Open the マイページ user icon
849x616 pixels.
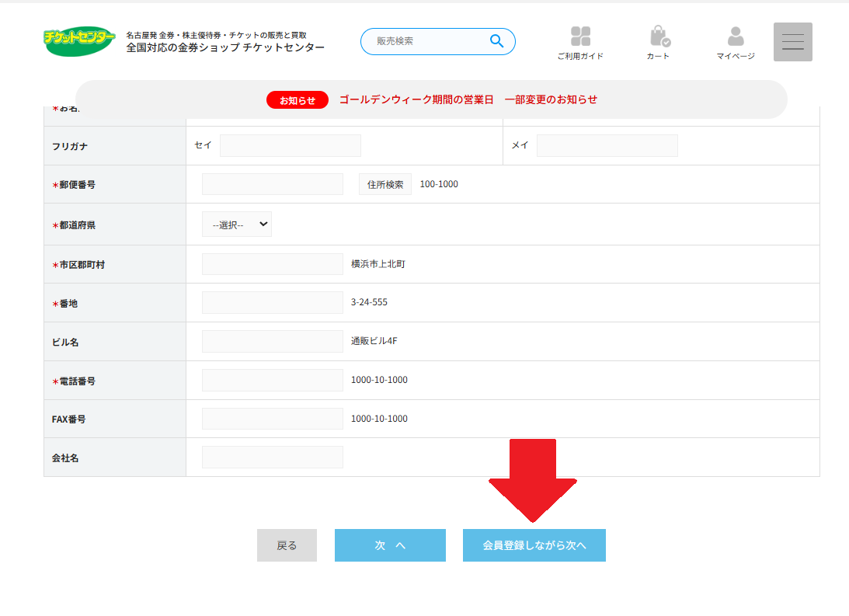(736, 43)
